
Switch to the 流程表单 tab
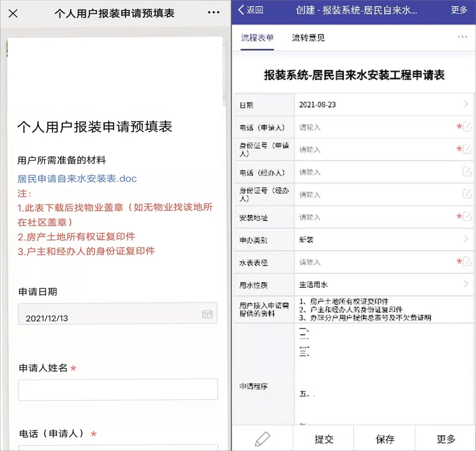[257, 37]
